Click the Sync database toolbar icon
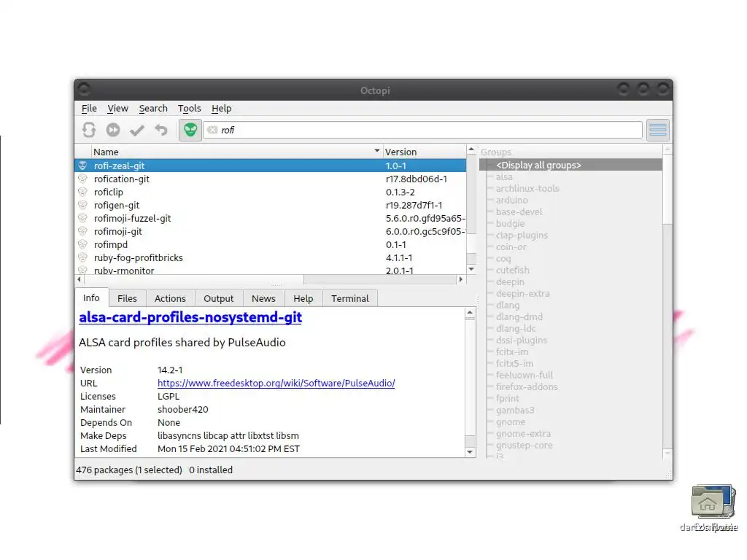 pos(88,130)
